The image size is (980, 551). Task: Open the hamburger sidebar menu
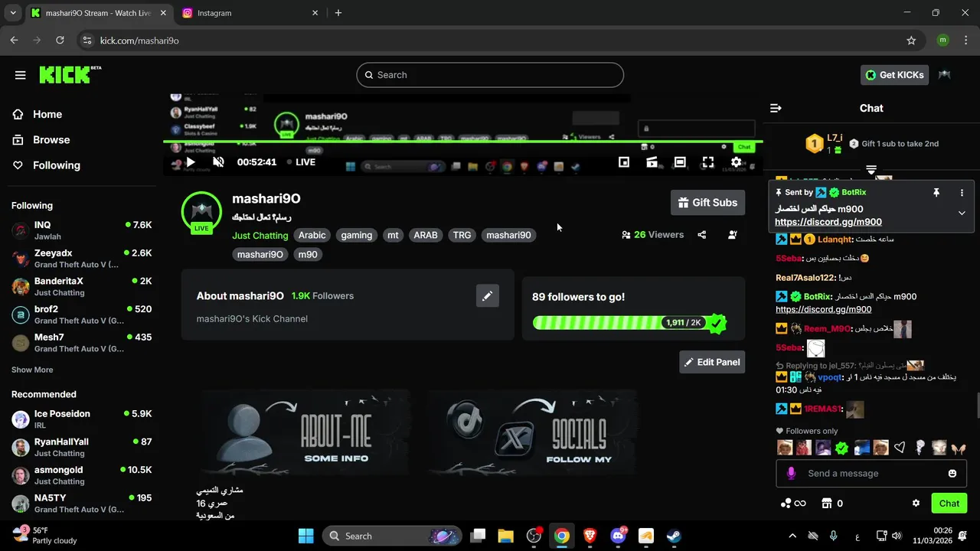(20, 75)
